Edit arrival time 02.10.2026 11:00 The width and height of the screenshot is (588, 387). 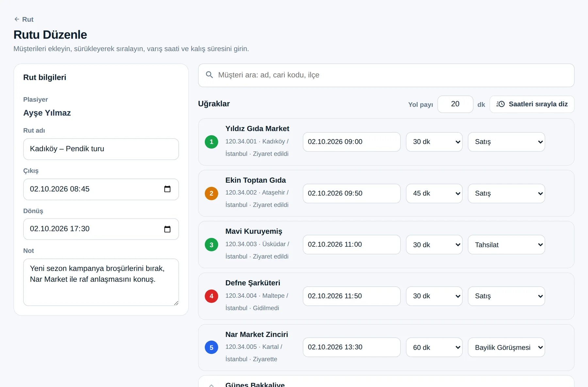pyautogui.click(x=351, y=245)
